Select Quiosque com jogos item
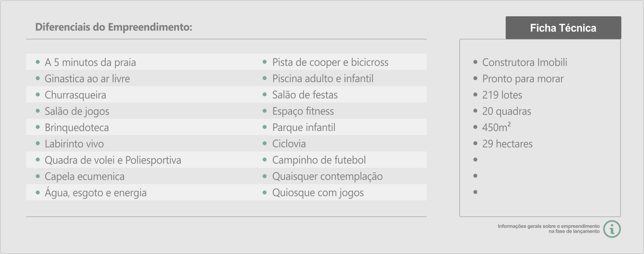Screen dimensions: 644x254 (318, 192)
